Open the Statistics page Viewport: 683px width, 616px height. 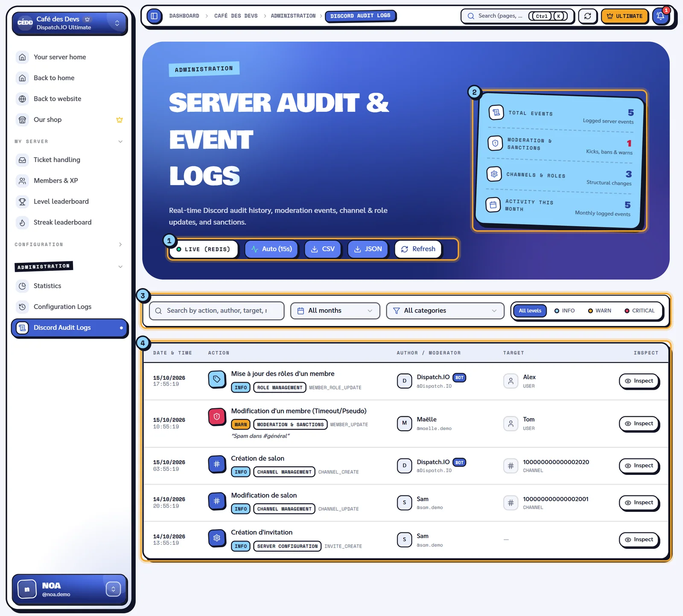coord(70,286)
